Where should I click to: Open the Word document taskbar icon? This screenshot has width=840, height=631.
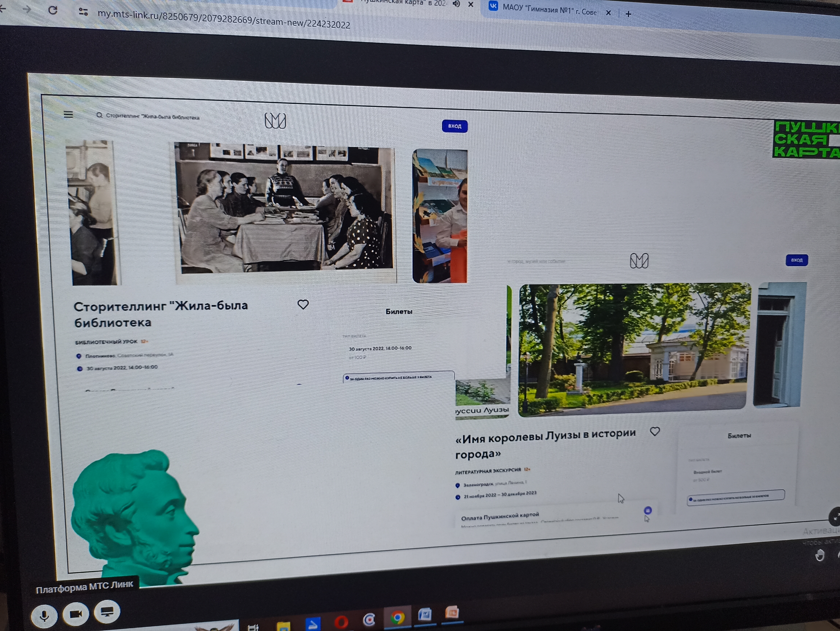[425, 615]
